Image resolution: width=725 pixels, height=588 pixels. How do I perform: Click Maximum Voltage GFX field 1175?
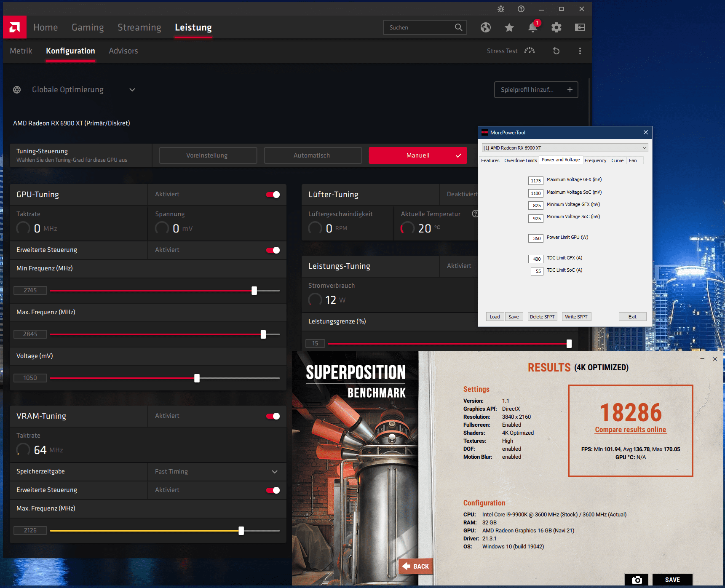(x=536, y=181)
